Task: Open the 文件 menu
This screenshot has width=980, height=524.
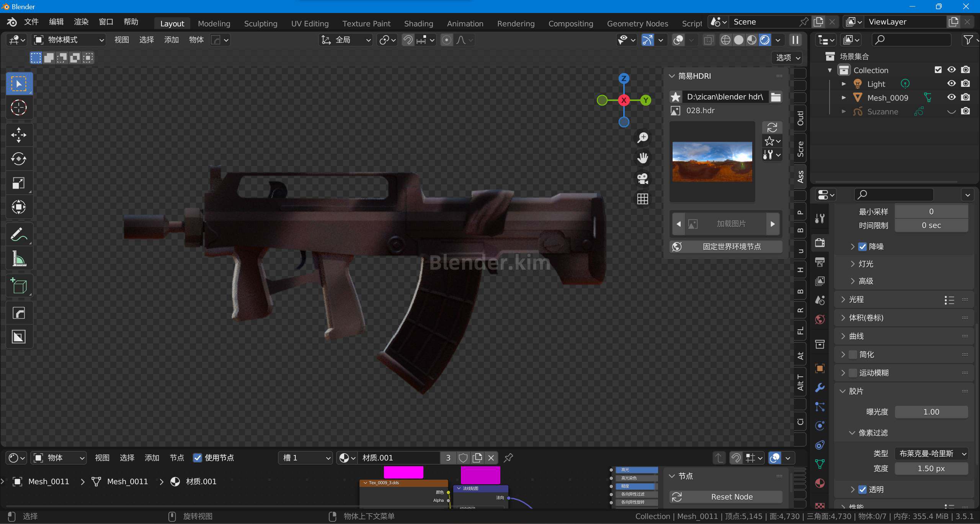Action: 31,22
